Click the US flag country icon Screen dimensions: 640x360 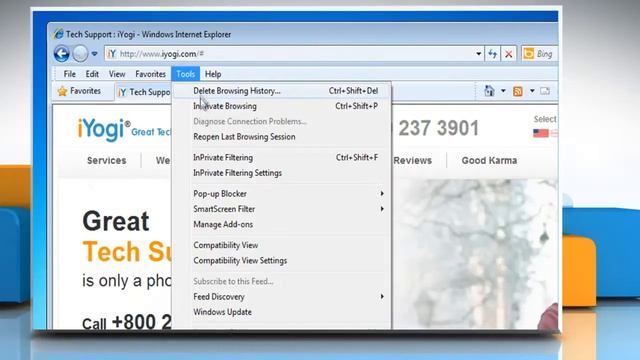(x=540, y=133)
